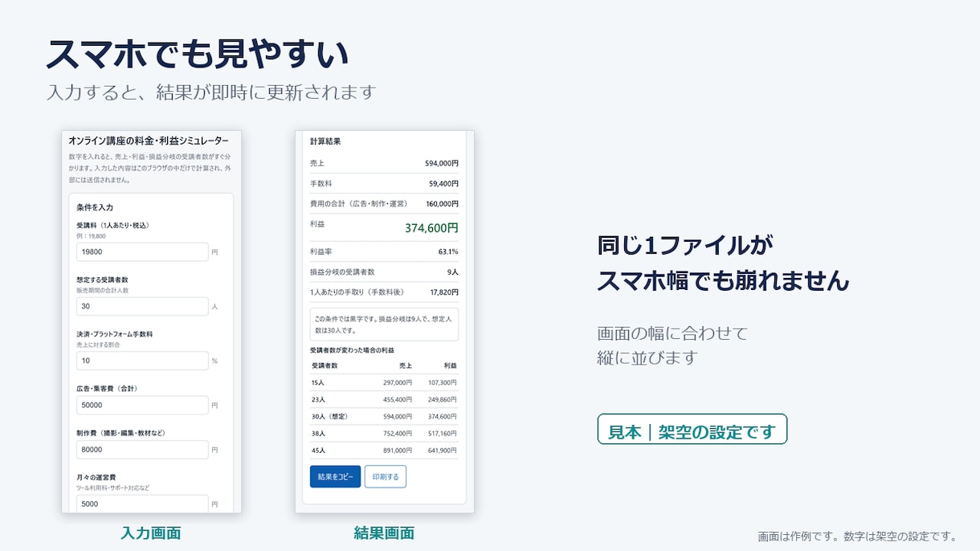
Task: Click the 38人 table row label
Action: click(317, 433)
